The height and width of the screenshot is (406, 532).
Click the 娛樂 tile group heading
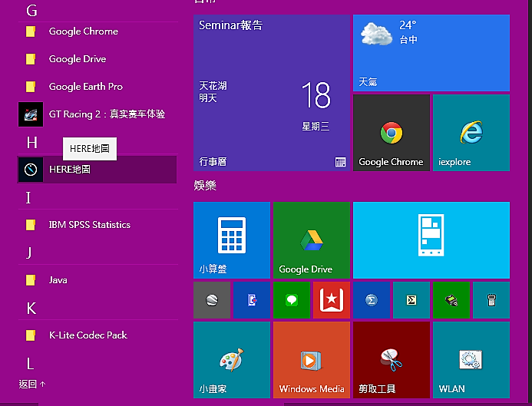(x=205, y=186)
